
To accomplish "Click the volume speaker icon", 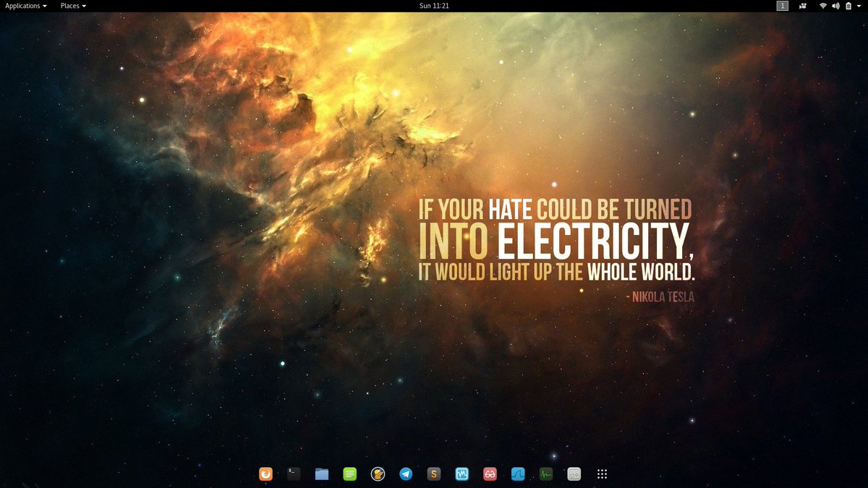I will tap(835, 6).
